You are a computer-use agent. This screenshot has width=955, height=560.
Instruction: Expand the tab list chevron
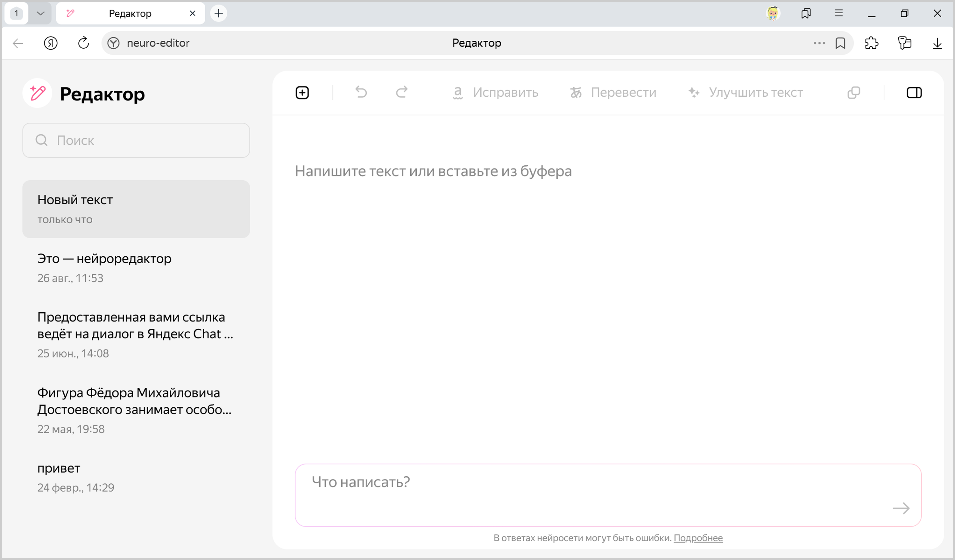40,14
